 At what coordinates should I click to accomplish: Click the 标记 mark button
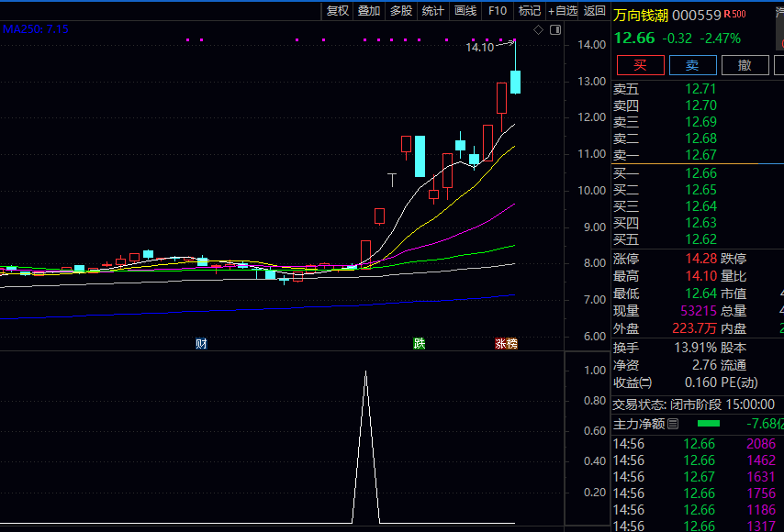coord(530,11)
